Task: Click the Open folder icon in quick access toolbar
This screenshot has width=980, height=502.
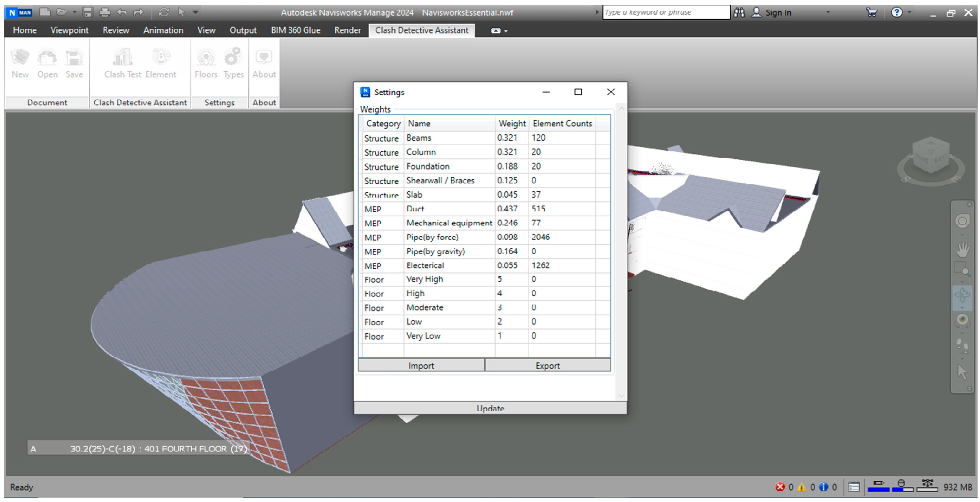Action: click(62, 12)
